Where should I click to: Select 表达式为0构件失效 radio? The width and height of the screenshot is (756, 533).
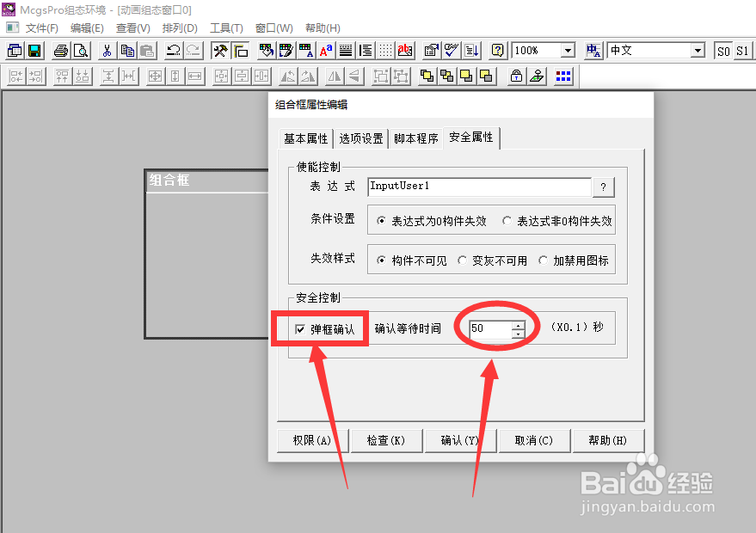point(432,221)
